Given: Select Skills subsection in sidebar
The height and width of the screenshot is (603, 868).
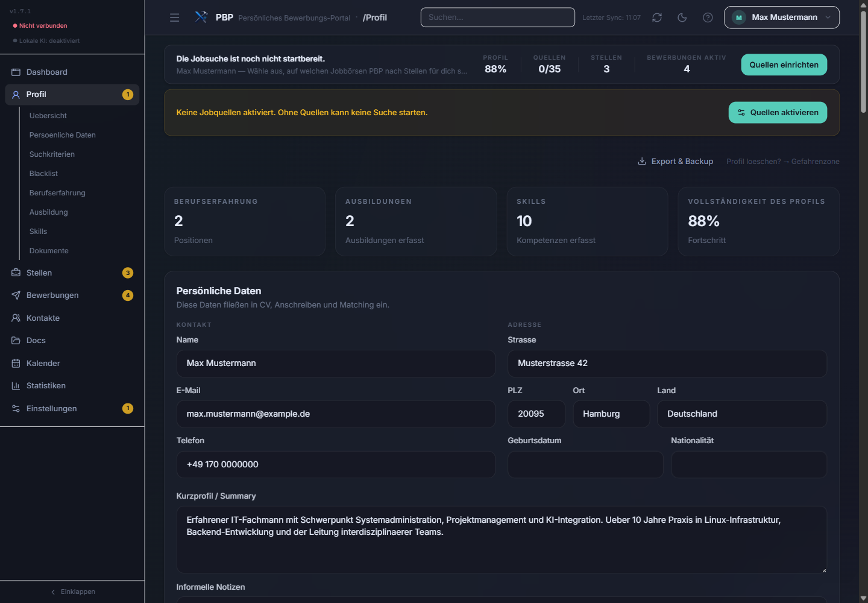Looking at the screenshot, I should point(38,231).
